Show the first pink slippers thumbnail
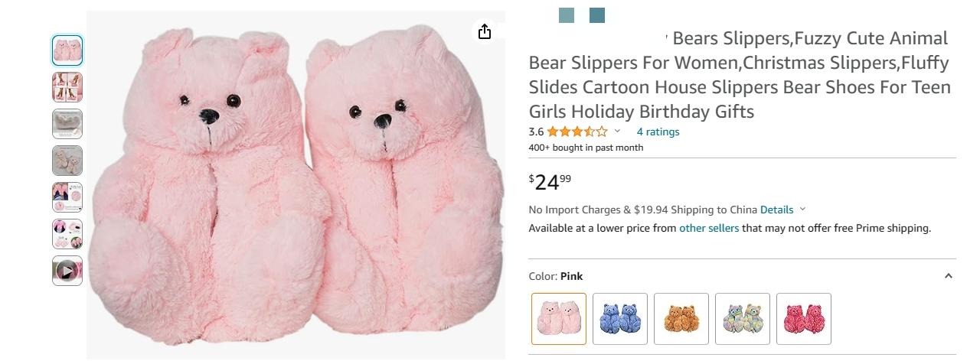 coord(67,50)
